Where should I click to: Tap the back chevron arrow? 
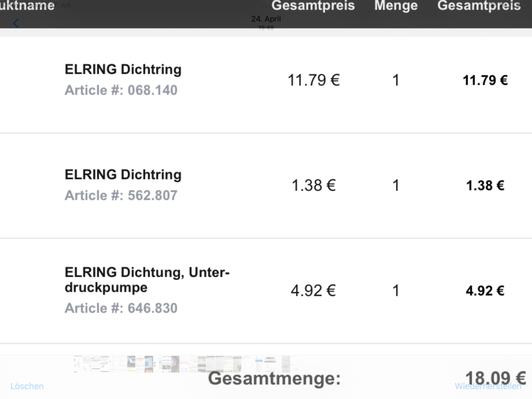[x=16, y=23]
